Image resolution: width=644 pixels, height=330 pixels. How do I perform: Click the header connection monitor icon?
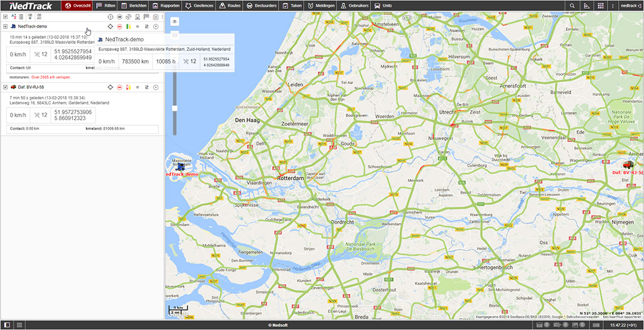coord(138,17)
